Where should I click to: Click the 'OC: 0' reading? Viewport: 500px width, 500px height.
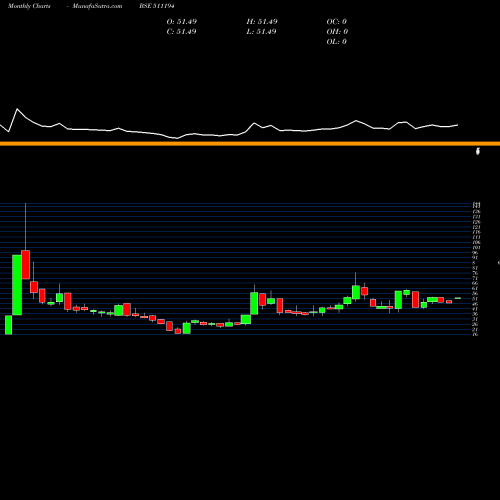tap(337, 22)
